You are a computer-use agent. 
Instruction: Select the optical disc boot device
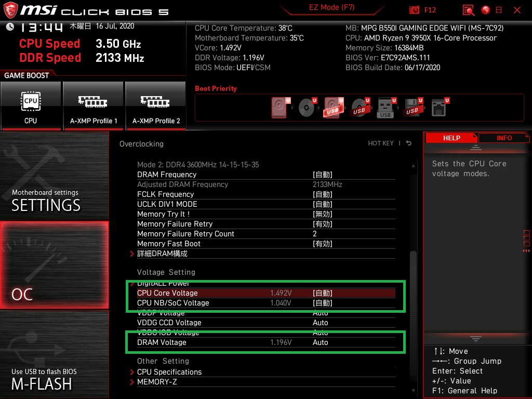coord(307,107)
